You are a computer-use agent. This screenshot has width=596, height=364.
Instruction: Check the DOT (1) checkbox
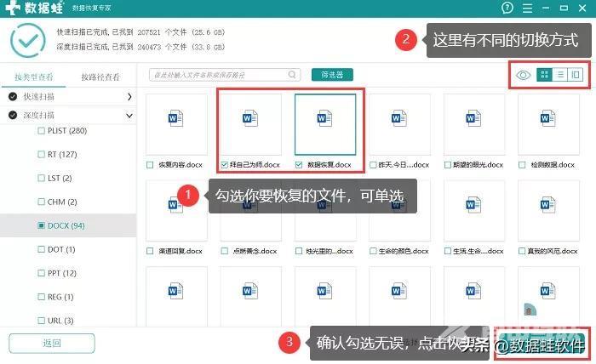[x=42, y=249]
